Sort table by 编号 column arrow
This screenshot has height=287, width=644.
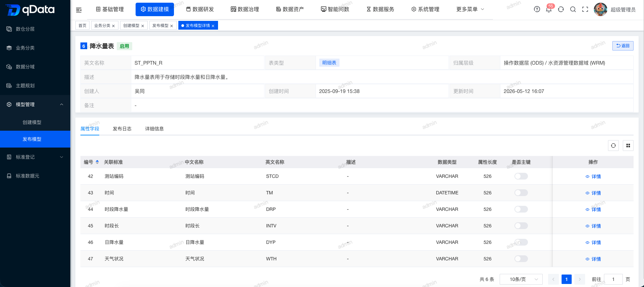click(97, 162)
